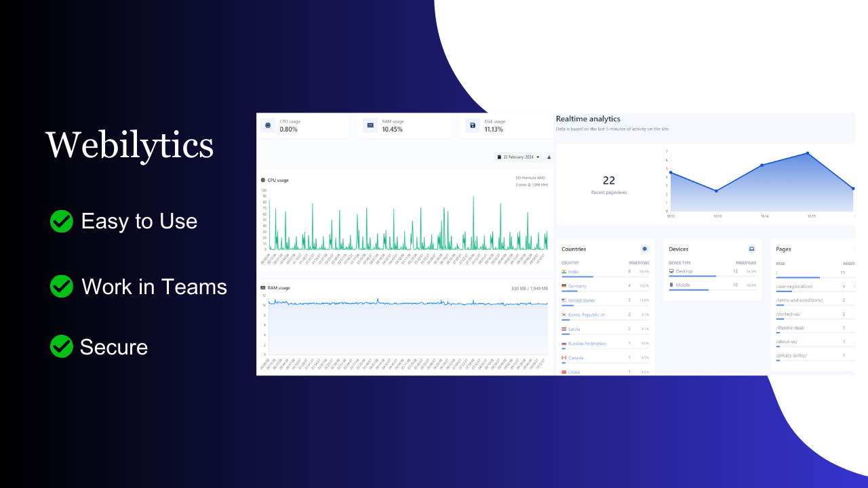The image size is (868, 488).
Task: Open the India country link
Action: 574,271
